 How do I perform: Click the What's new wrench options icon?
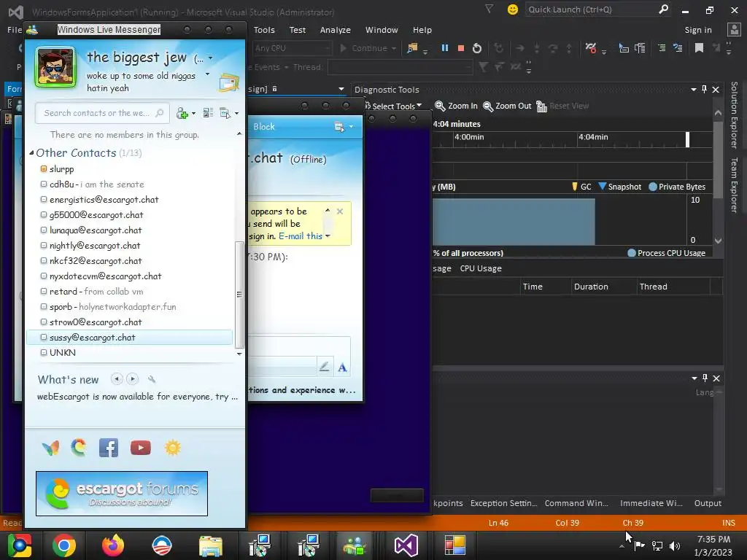[152, 379]
